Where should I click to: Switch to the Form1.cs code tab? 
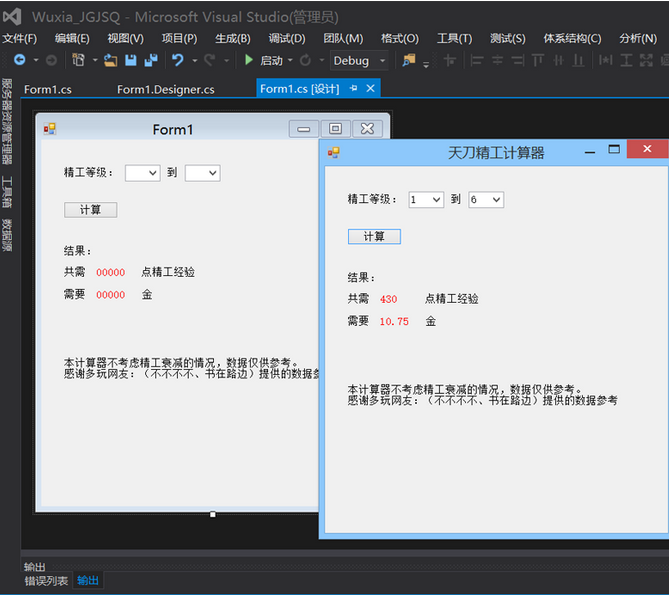[48, 90]
